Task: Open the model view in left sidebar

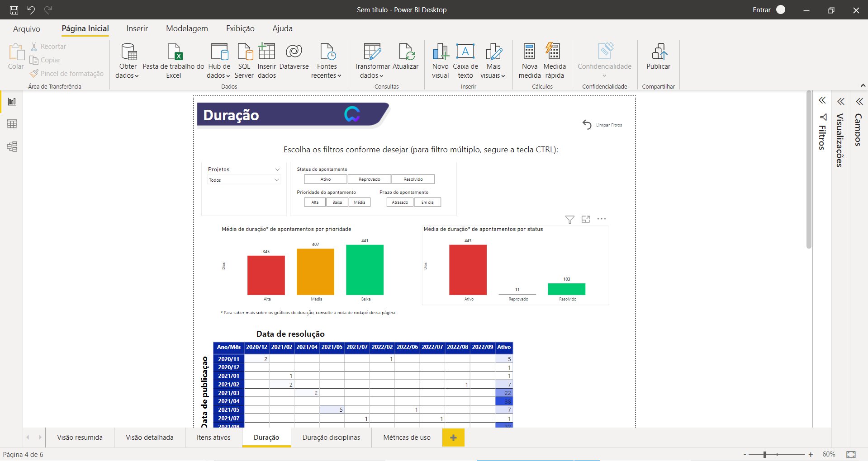Action: pos(12,146)
